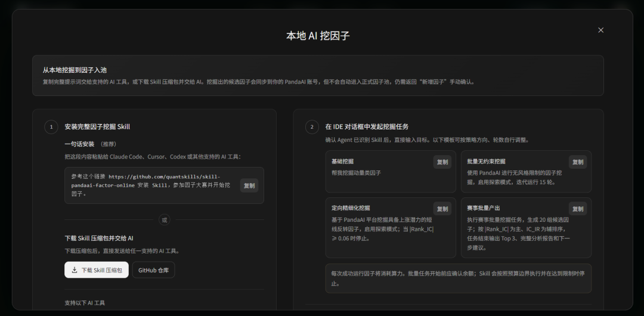
Task: Click the heading 安装完整因子挖掘 Skill
Action: click(97, 126)
